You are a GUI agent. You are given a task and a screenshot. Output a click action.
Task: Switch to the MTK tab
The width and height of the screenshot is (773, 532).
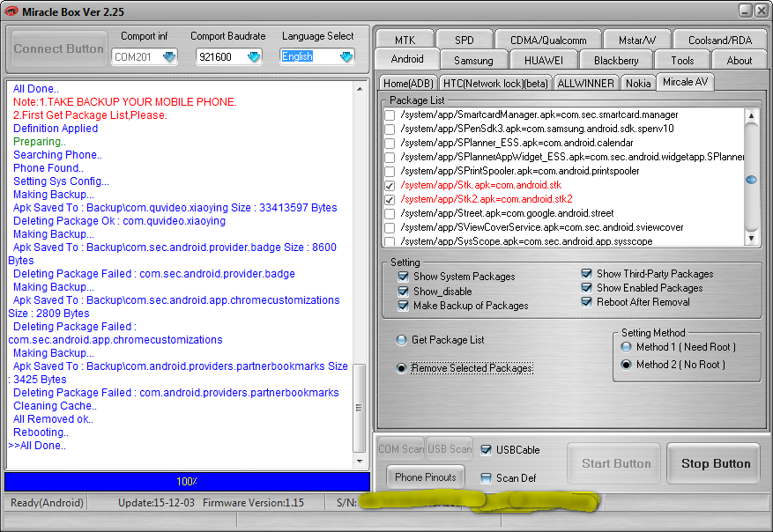pyautogui.click(x=405, y=40)
